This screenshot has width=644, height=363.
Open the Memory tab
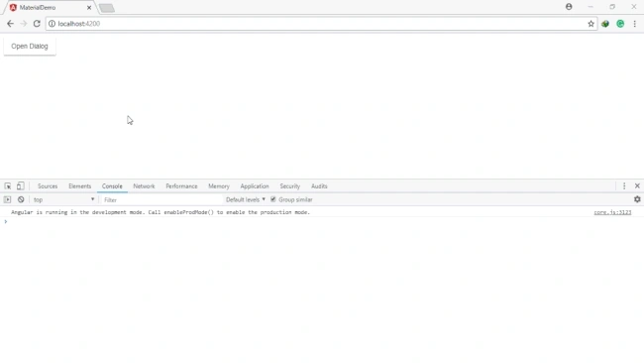219,186
